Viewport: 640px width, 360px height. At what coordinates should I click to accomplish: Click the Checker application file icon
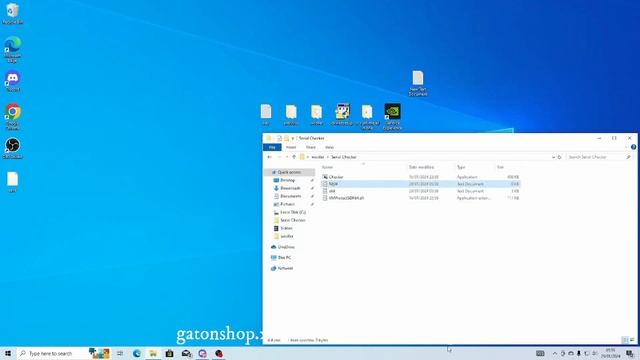pyautogui.click(x=325, y=177)
